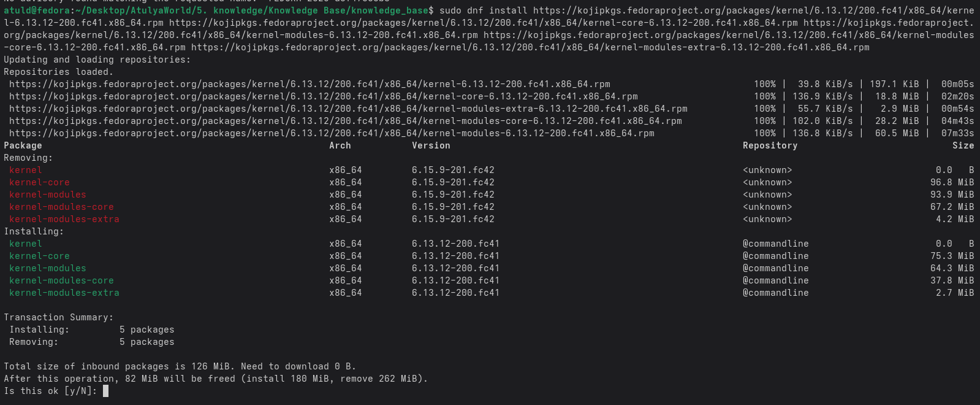Click the '04m43s' download time
Viewport: 980px width, 405px height.
pyautogui.click(x=957, y=121)
